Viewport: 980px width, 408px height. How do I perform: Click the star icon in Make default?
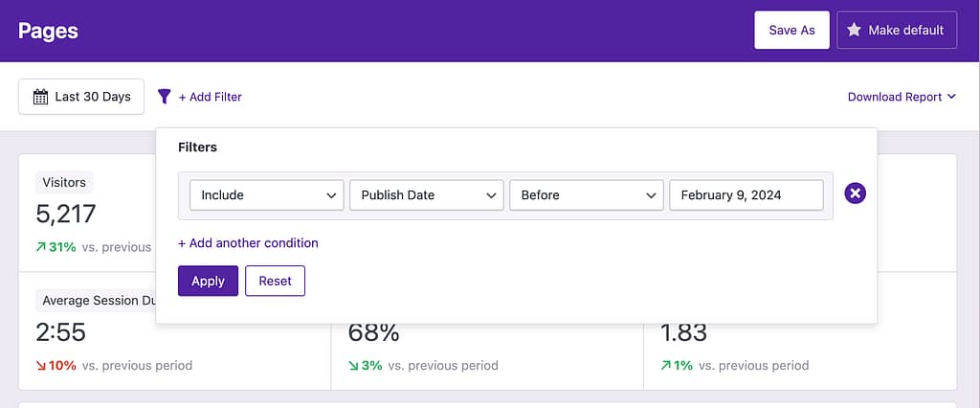[x=854, y=30]
